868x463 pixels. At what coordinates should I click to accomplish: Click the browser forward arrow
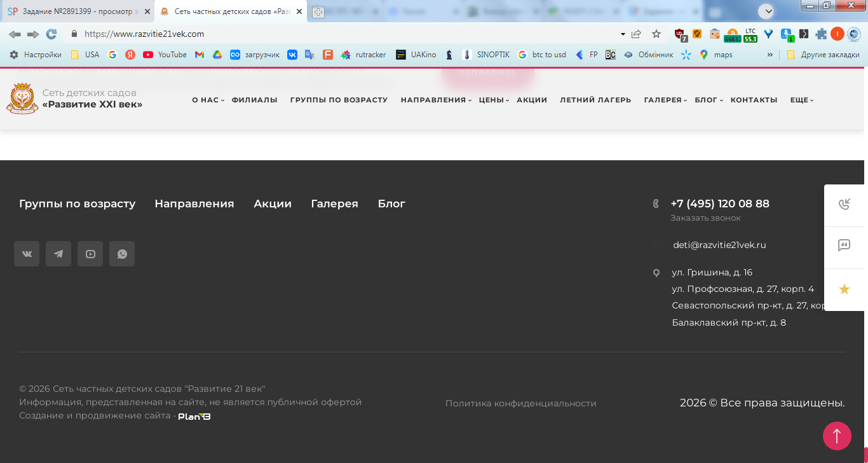[33, 34]
